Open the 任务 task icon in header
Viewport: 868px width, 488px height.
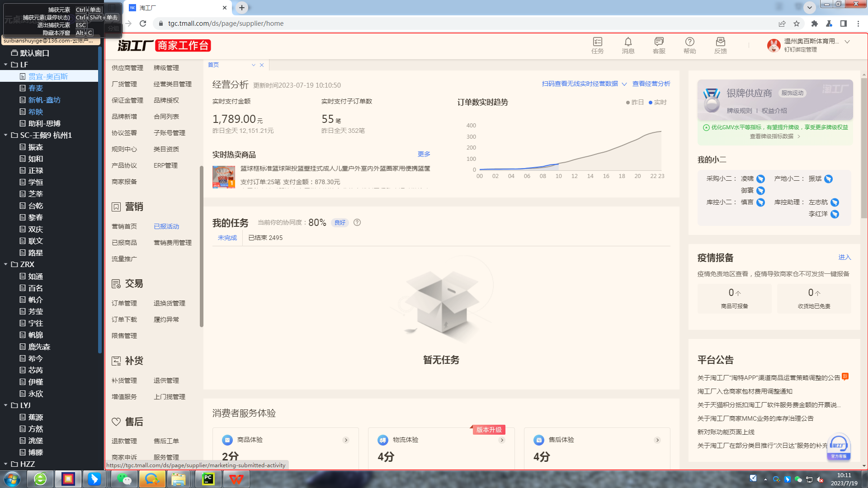[597, 42]
